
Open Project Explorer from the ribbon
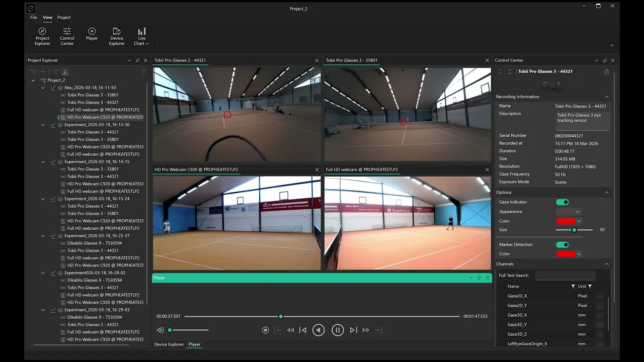tap(42, 36)
